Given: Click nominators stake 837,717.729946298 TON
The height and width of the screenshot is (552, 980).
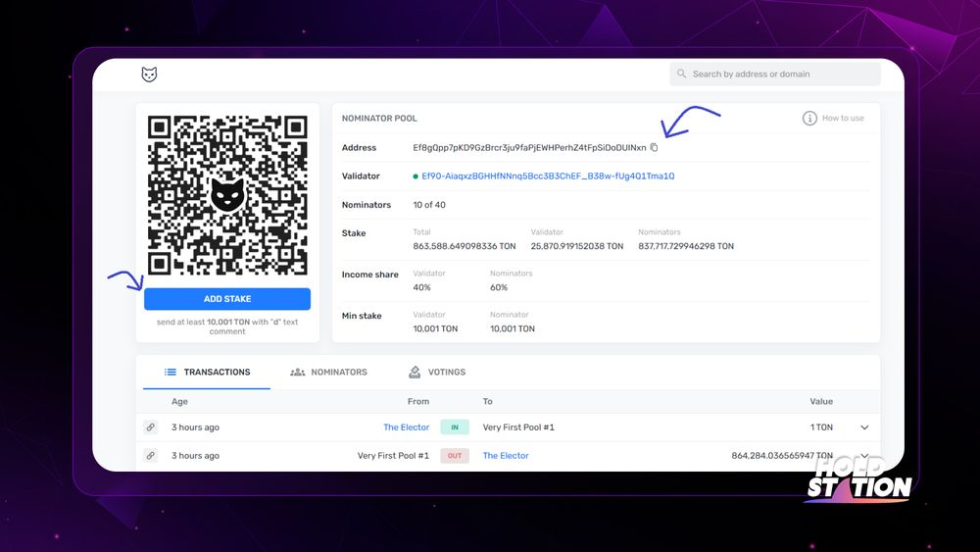Looking at the screenshot, I should tap(686, 246).
